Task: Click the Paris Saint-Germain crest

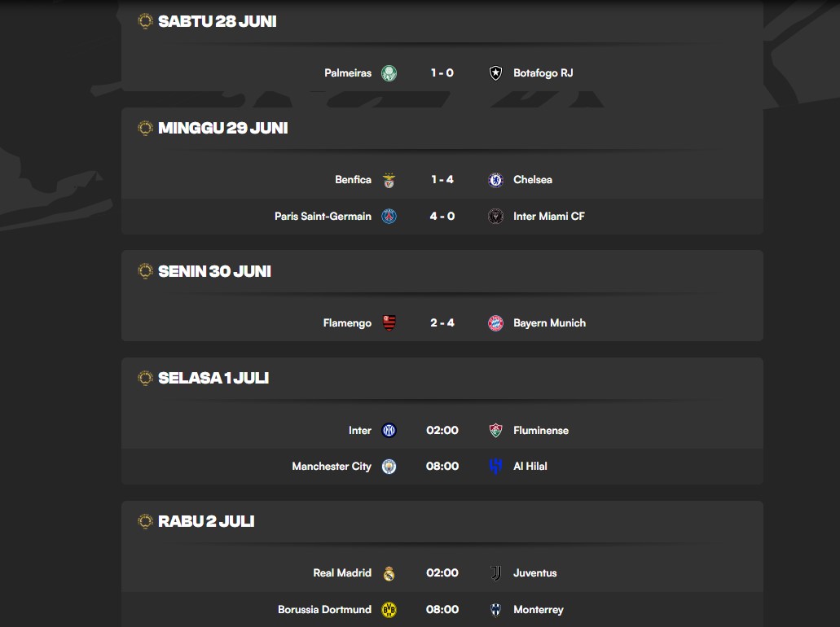Action: tap(389, 217)
